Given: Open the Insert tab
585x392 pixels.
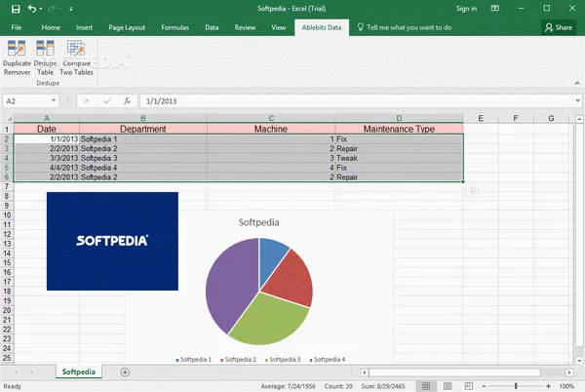Looking at the screenshot, I should coord(84,27).
